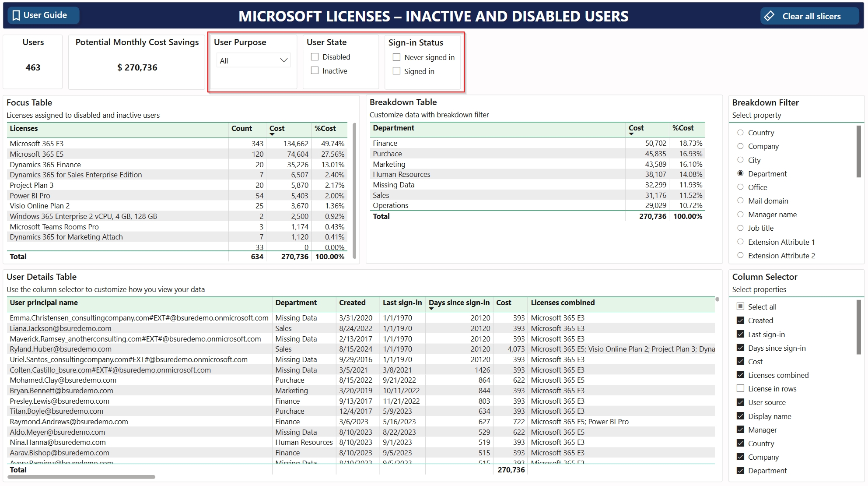Image resolution: width=868 pixels, height=486 pixels.
Task: Click the User principal name column header
Action: [x=44, y=303]
